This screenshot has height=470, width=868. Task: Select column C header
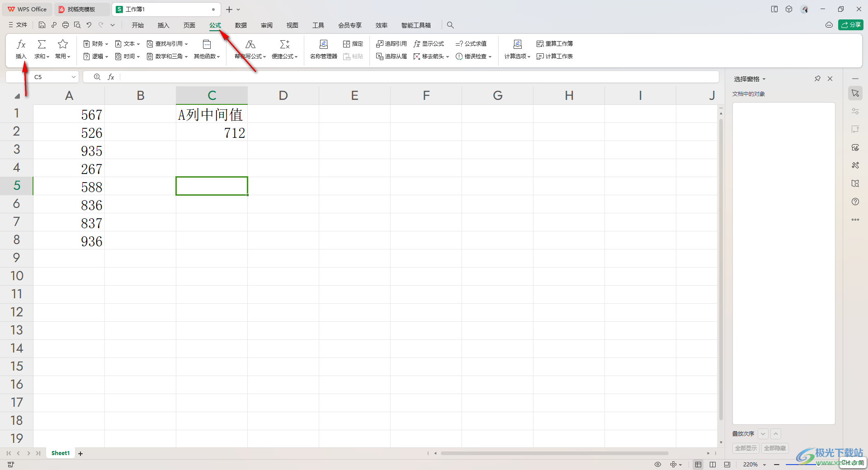point(212,95)
